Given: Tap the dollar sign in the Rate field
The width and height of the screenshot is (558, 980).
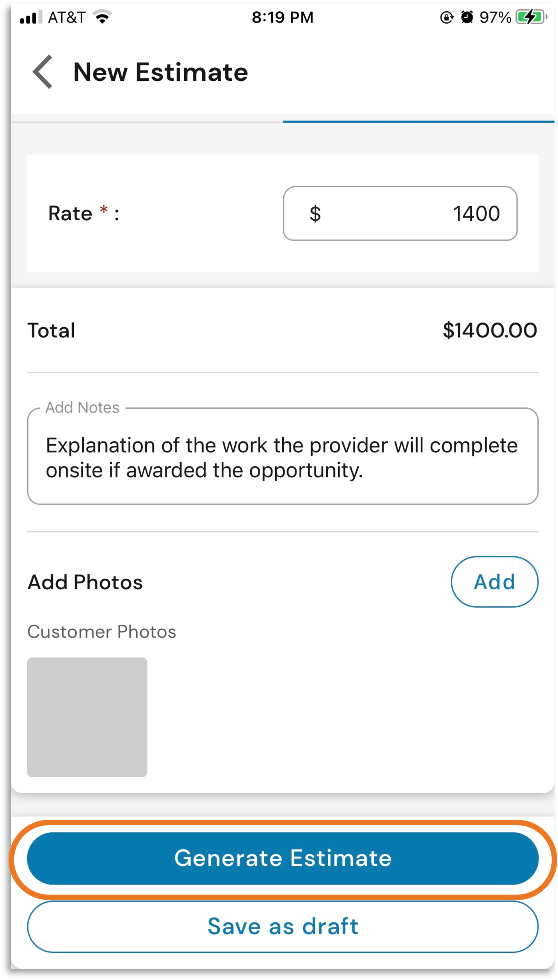Looking at the screenshot, I should pyautogui.click(x=315, y=214).
